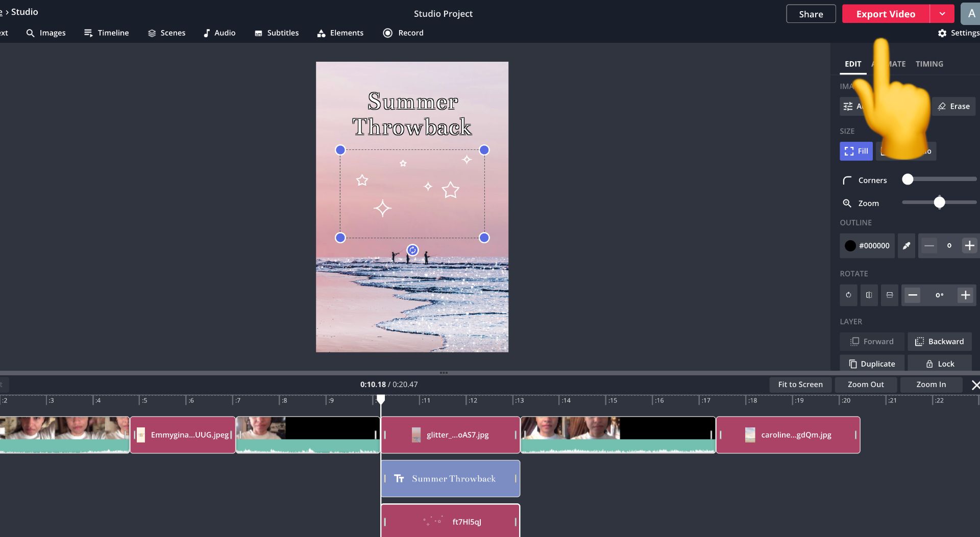Select the Summer Throwback text clip in timeline
The image size is (980, 537).
tap(450, 479)
